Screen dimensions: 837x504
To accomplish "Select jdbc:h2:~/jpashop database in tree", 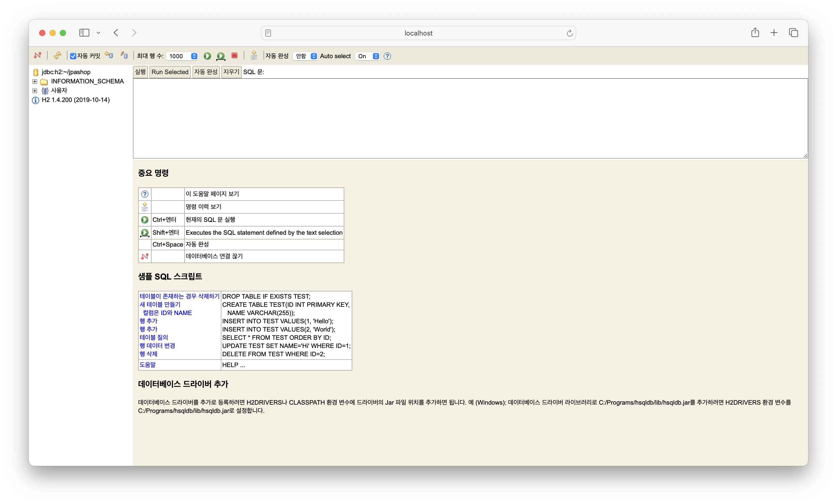I will pos(66,72).
